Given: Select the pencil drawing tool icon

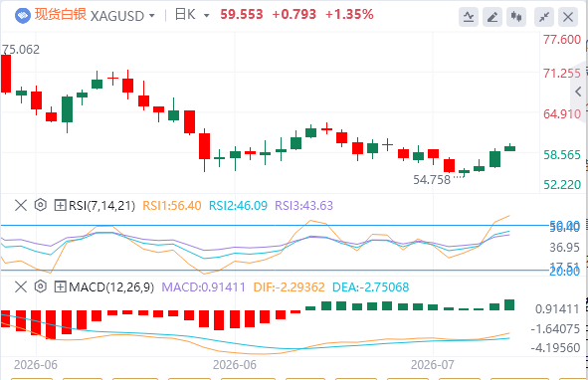Looking at the screenshot, I should [492, 17].
